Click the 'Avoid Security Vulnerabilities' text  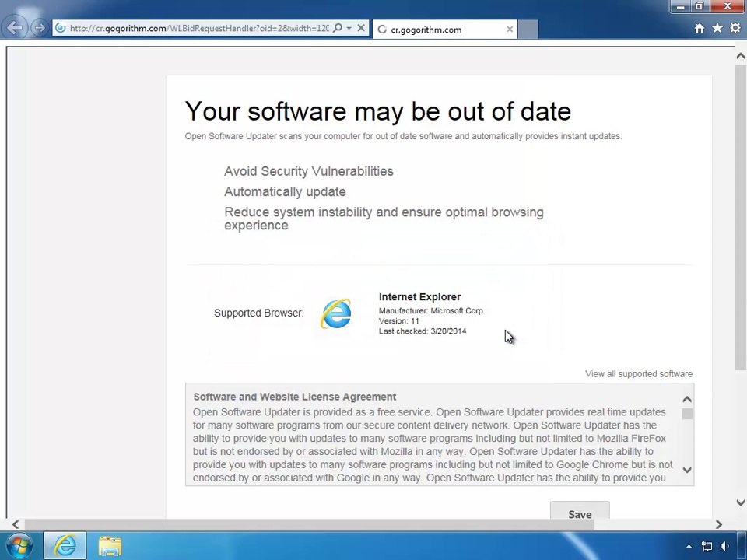[x=309, y=171]
